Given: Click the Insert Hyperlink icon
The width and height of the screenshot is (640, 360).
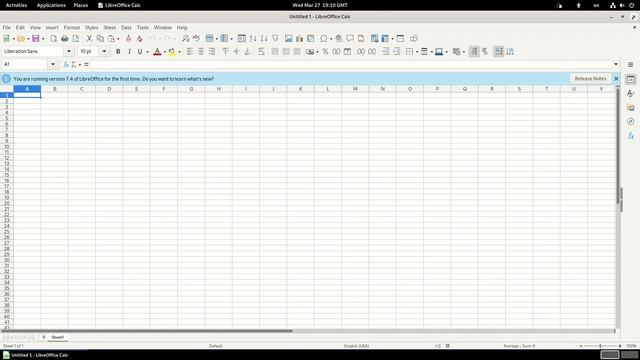Looking at the screenshot, I should pos(339,38).
